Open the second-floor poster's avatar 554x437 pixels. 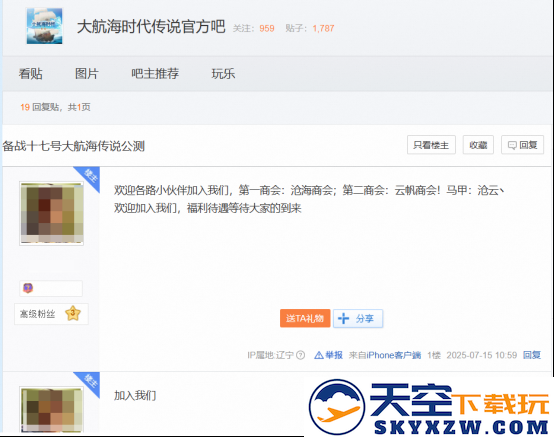[x=52, y=410]
